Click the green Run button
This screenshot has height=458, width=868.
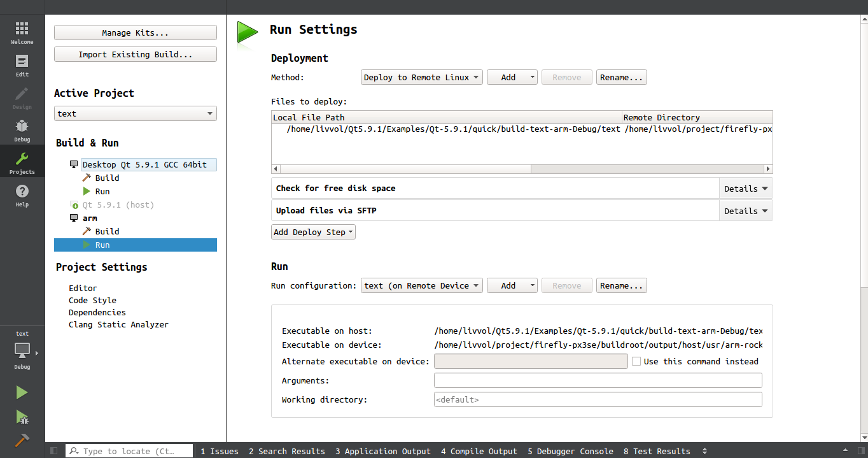(x=22, y=392)
